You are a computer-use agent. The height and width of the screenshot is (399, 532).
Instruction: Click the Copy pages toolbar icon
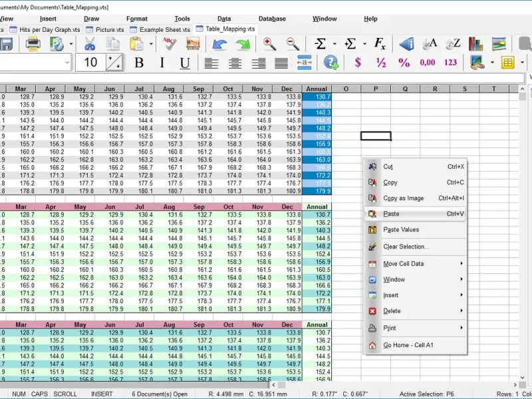coord(113,44)
